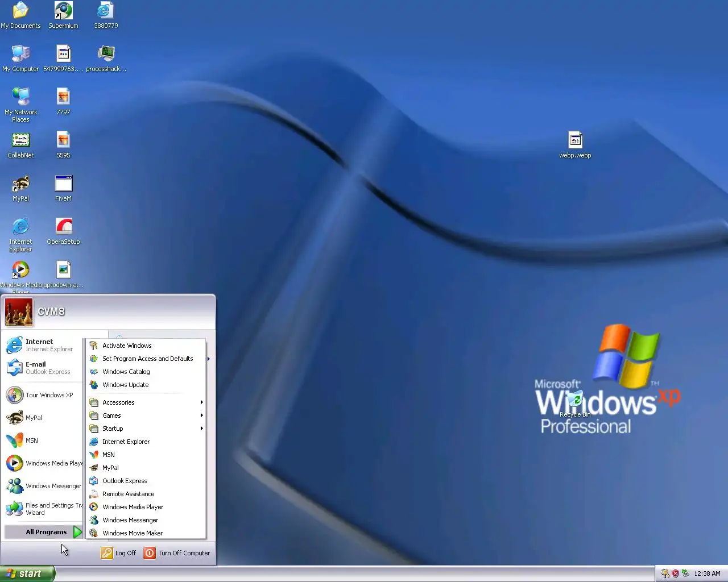
Task: Launch the processhacker desktop icon
Action: (x=106, y=59)
